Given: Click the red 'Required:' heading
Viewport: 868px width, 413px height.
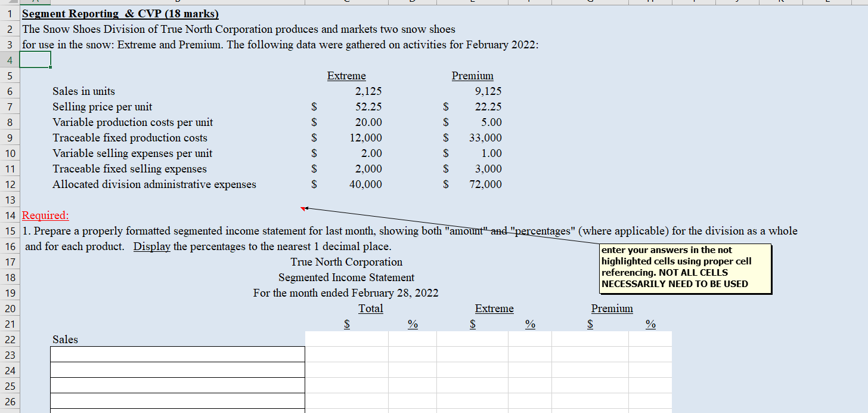Looking at the screenshot, I should (45, 215).
